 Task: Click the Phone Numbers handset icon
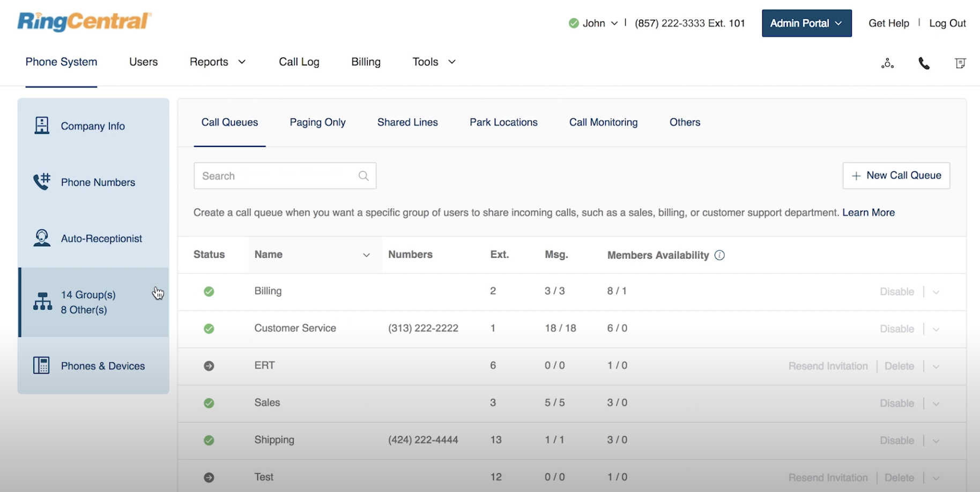pos(42,182)
